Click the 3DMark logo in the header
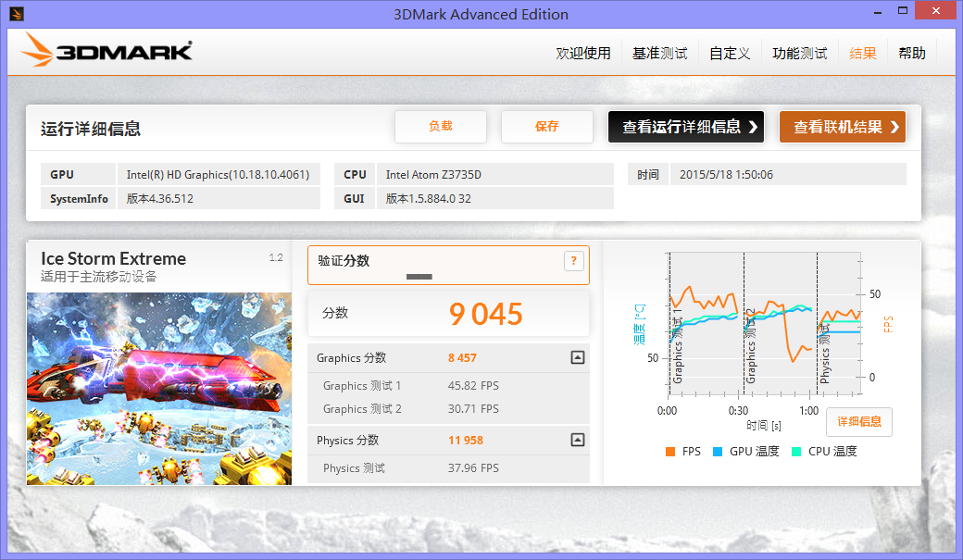 coord(106,50)
